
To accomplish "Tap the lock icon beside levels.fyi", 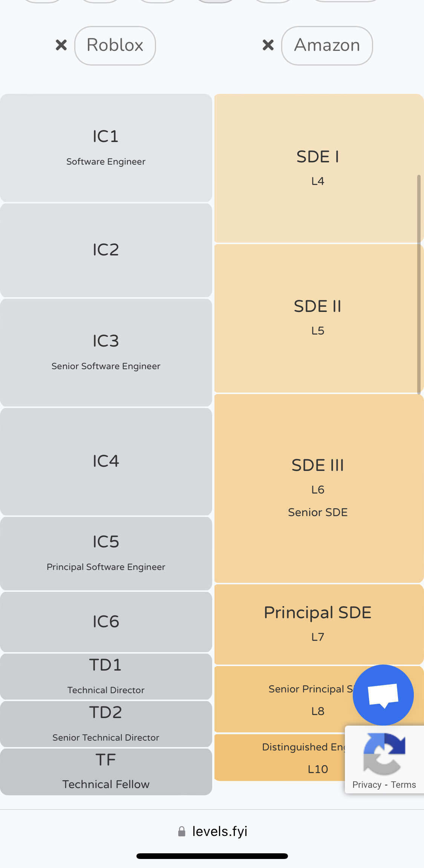I will click(x=182, y=831).
